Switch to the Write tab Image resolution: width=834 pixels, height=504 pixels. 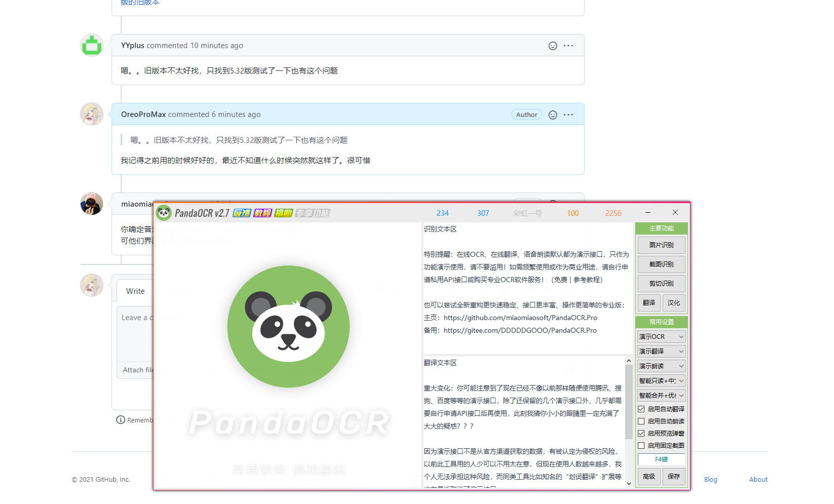pos(135,291)
